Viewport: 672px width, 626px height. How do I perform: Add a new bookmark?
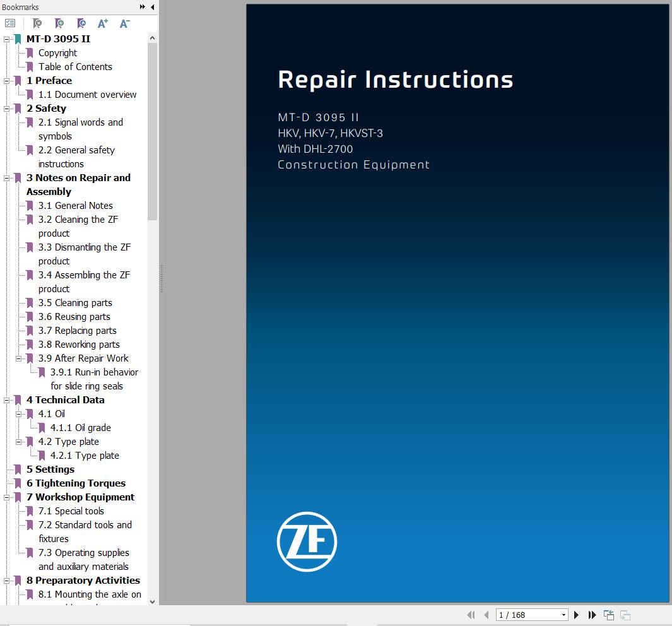[x=59, y=23]
